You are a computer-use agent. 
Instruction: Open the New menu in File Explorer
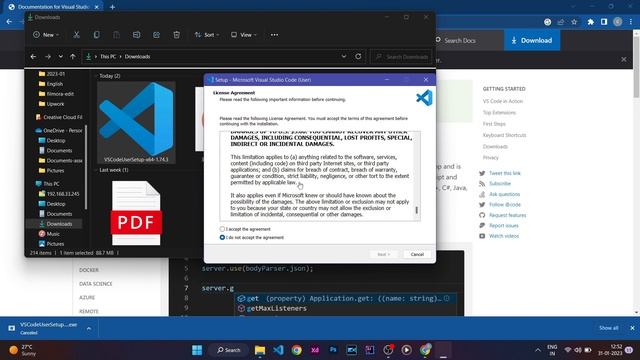pos(46,35)
